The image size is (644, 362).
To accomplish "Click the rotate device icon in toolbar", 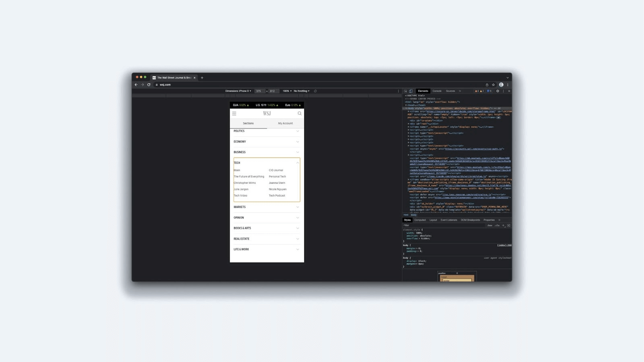I will coord(315,91).
